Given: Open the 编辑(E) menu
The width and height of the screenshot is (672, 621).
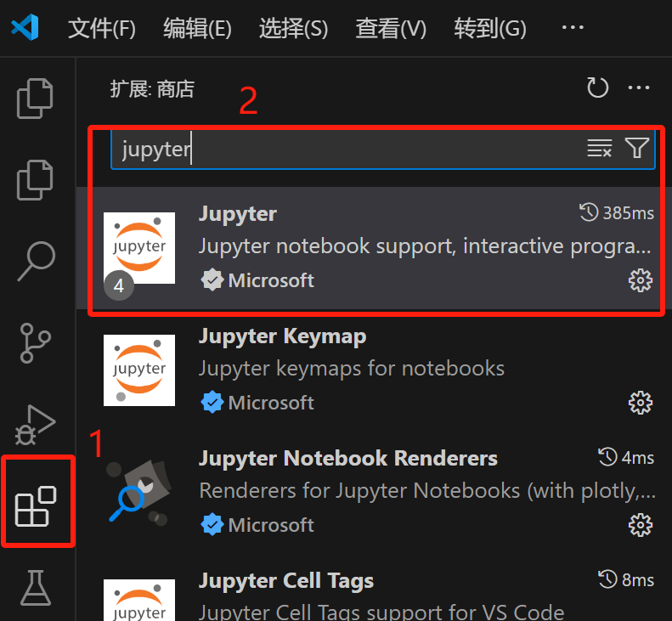Looking at the screenshot, I should [197, 28].
